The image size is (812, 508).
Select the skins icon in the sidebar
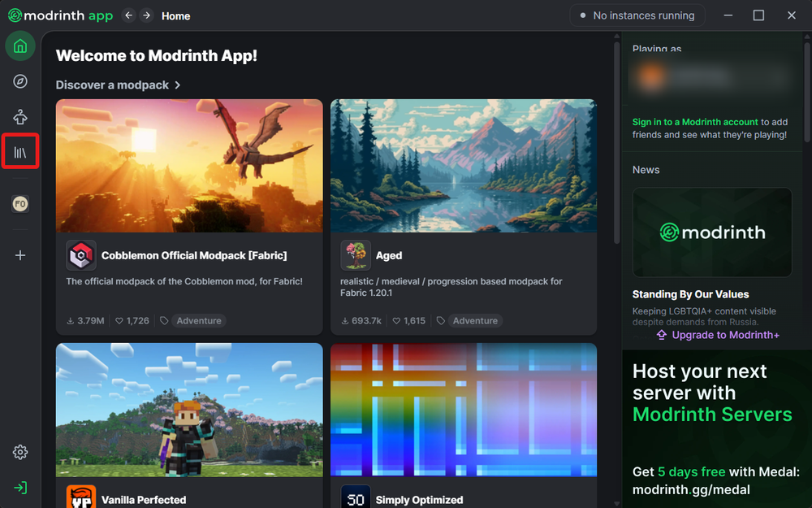pyautogui.click(x=19, y=115)
